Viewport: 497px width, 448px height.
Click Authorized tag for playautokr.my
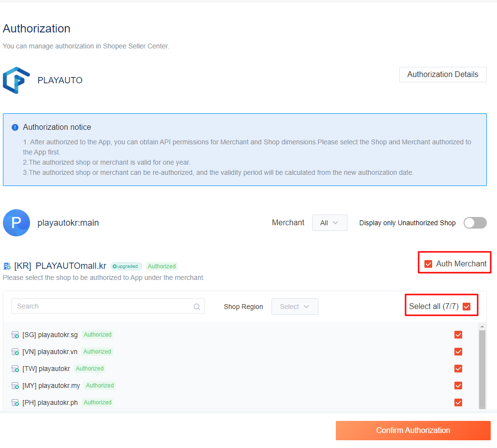tap(100, 386)
